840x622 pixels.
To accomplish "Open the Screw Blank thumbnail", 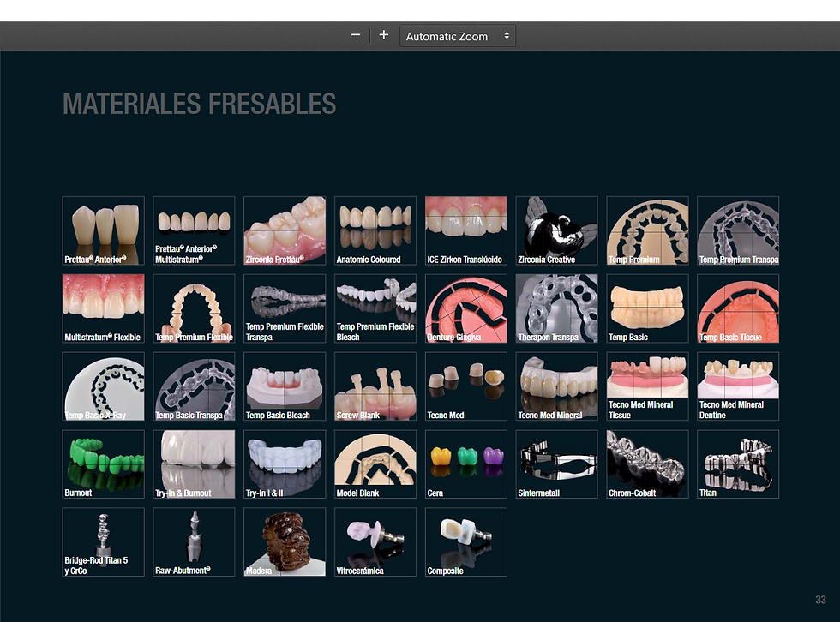I will pyautogui.click(x=375, y=386).
